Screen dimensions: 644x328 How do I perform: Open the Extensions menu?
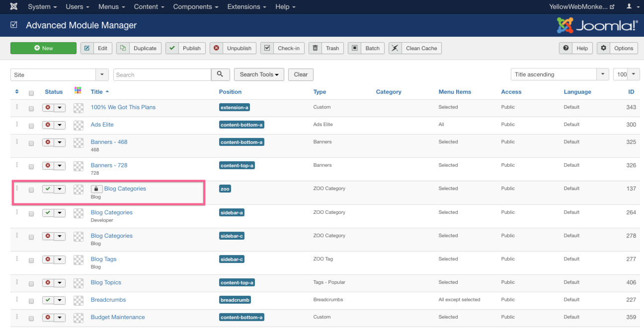[246, 7]
